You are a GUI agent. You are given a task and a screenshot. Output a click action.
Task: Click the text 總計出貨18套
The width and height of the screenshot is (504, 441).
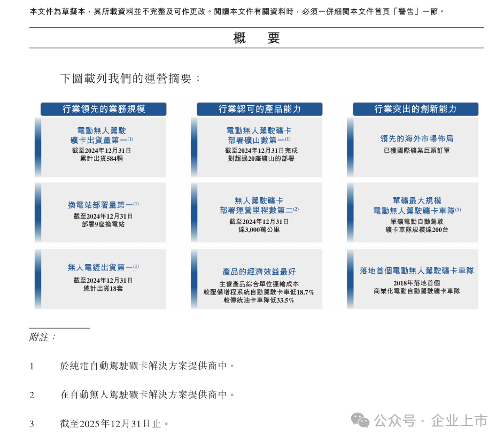coord(103,288)
